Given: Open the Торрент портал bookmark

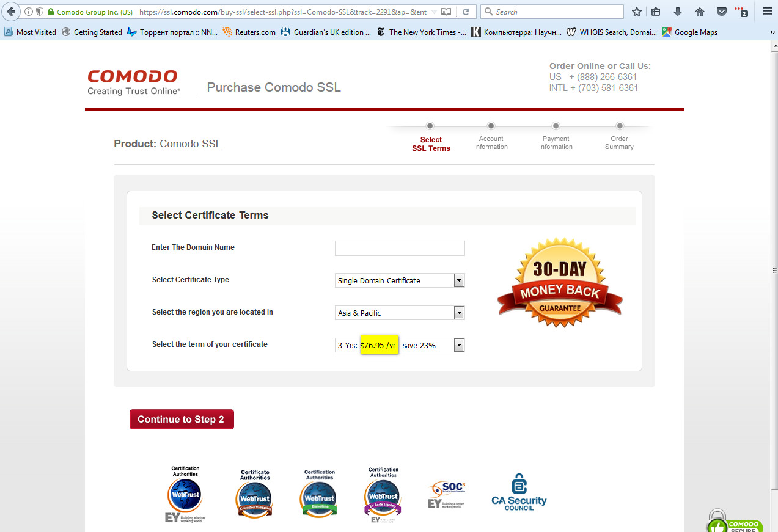Looking at the screenshot, I should pos(172,32).
